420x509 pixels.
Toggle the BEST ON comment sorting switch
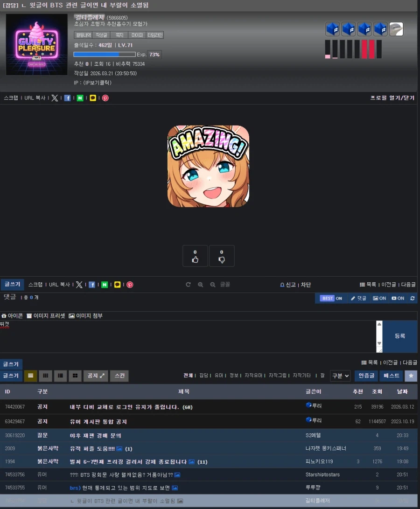pos(331,298)
